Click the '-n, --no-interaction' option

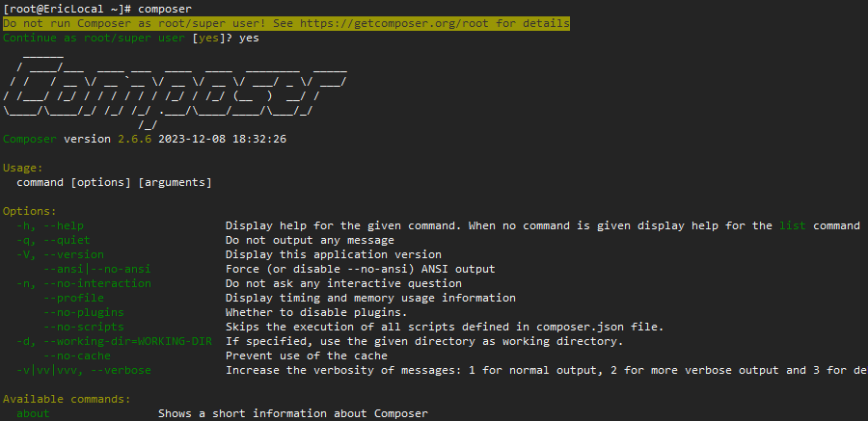point(84,283)
